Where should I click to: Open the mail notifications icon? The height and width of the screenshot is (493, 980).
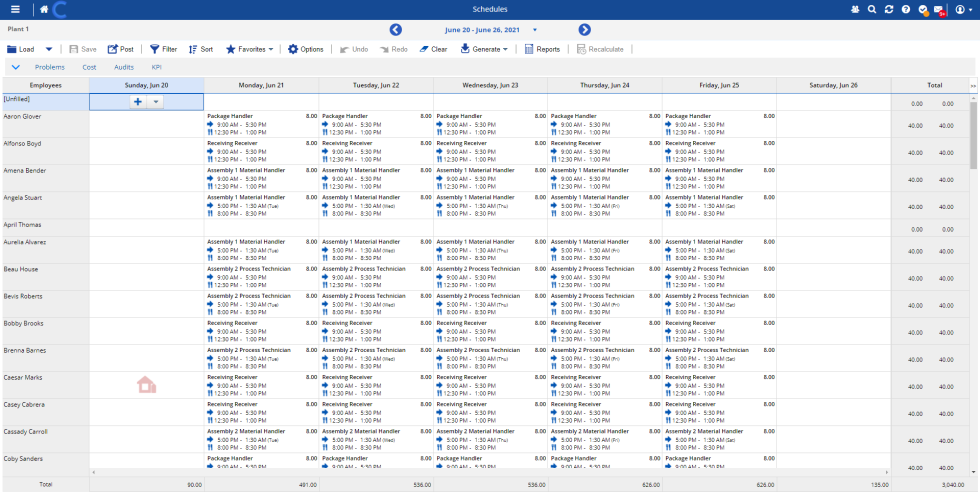939,10
